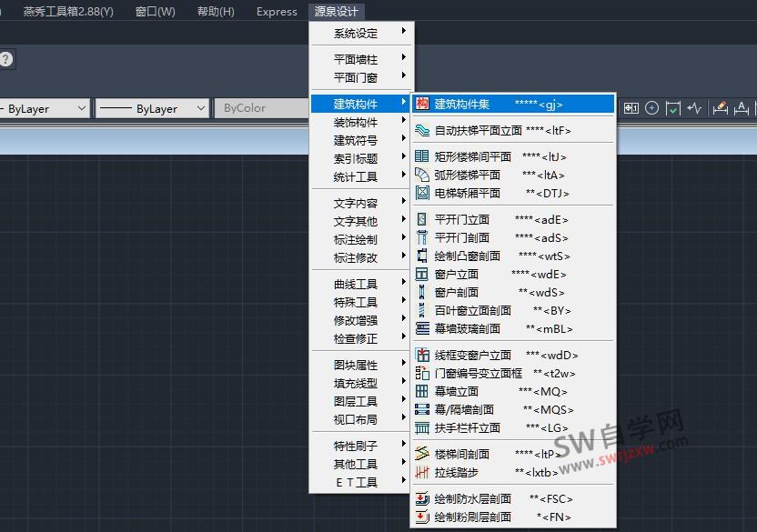Open the 帮助(H) menu

click(215, 12)
